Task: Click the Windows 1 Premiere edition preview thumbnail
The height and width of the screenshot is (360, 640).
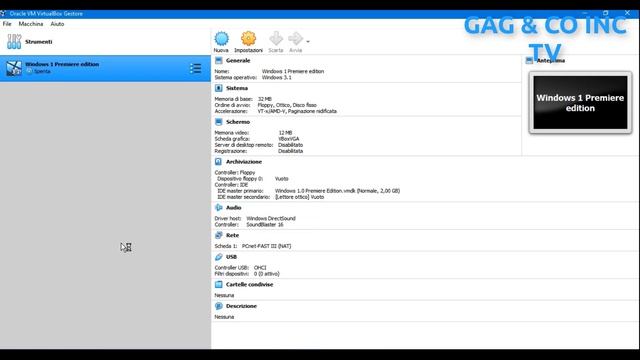Action: 580,102
